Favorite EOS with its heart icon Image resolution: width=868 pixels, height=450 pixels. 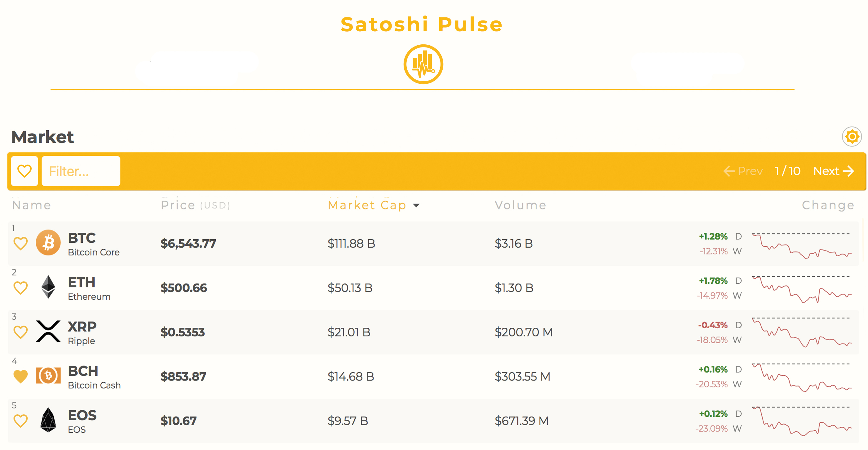20,421
